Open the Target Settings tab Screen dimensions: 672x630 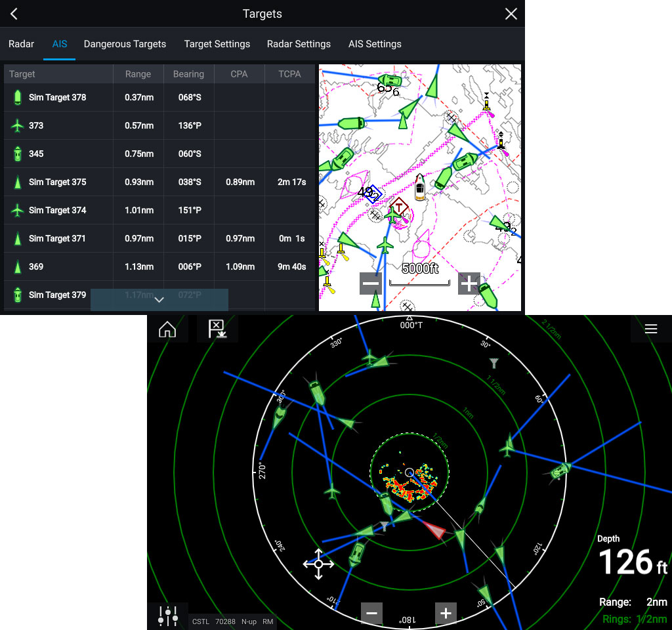pos(217,44)
